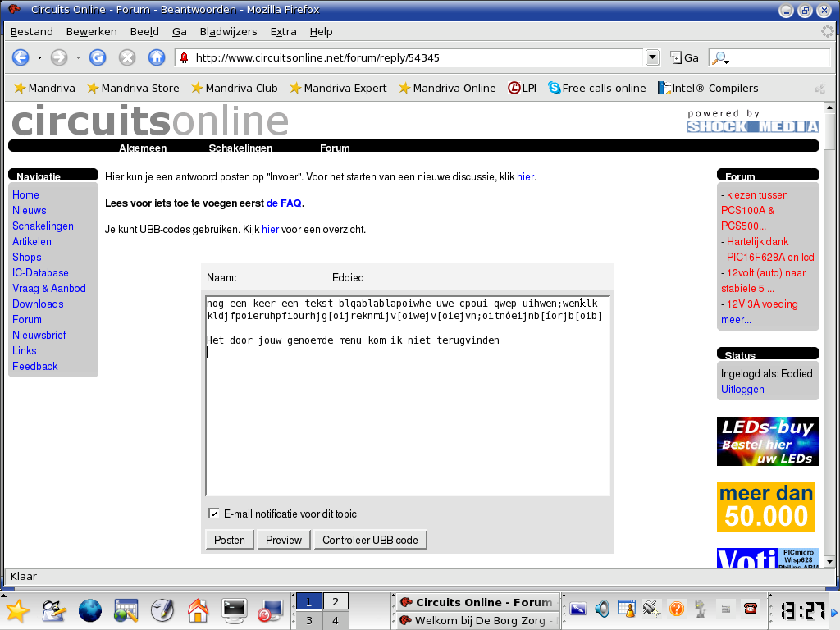The width and height of the screenshot is (840, 630).
Task: Open the search engine selector dropdown
Action: coord(721,58)
